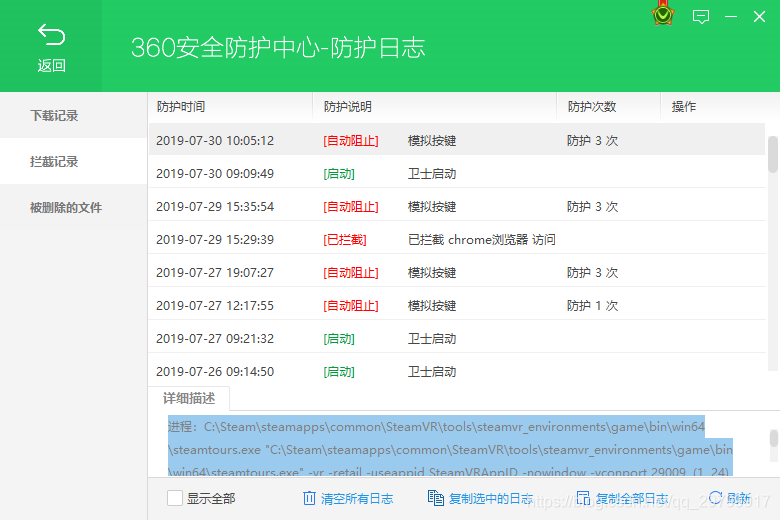The image size is (780, 520).
Task: Click 已拦截 chrome浏览器 访问 description
Action: 482,240
